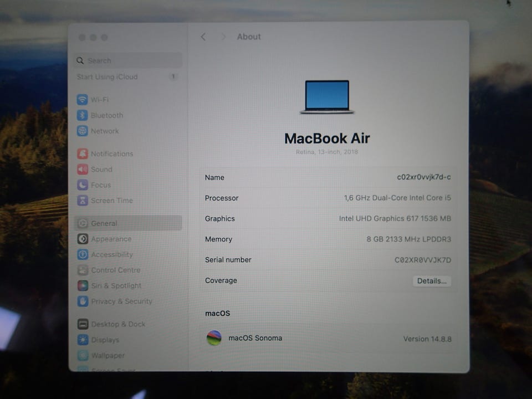Click the Sound speaker icon
The image size is (532, 399).
coord(83,170)
